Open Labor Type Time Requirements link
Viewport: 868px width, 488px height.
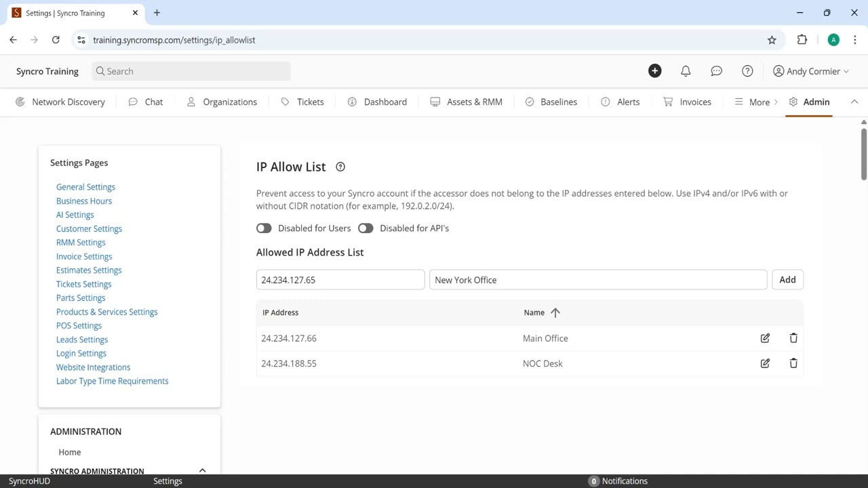[x=112, y=382]
